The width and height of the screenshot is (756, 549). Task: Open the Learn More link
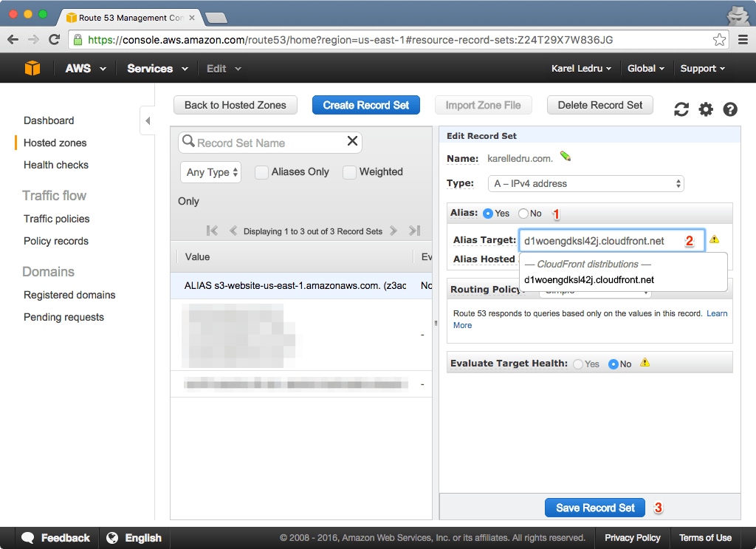pyautogui.click(x=715, y=313)
